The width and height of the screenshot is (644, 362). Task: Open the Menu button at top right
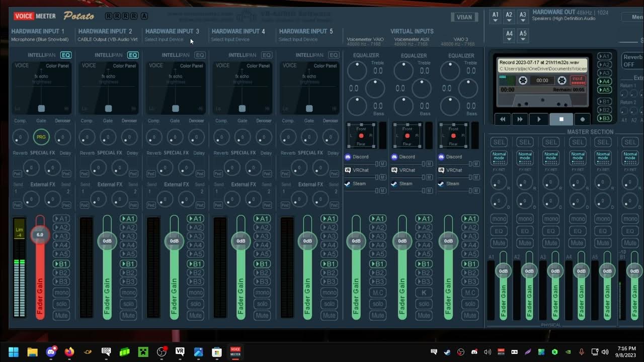632,17
